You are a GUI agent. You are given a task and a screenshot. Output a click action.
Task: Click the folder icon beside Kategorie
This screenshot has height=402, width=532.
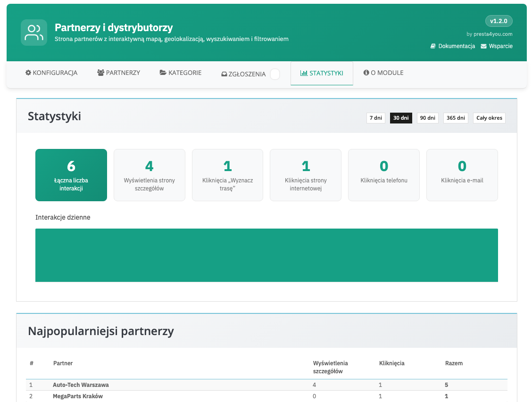[x=163, y=73]
